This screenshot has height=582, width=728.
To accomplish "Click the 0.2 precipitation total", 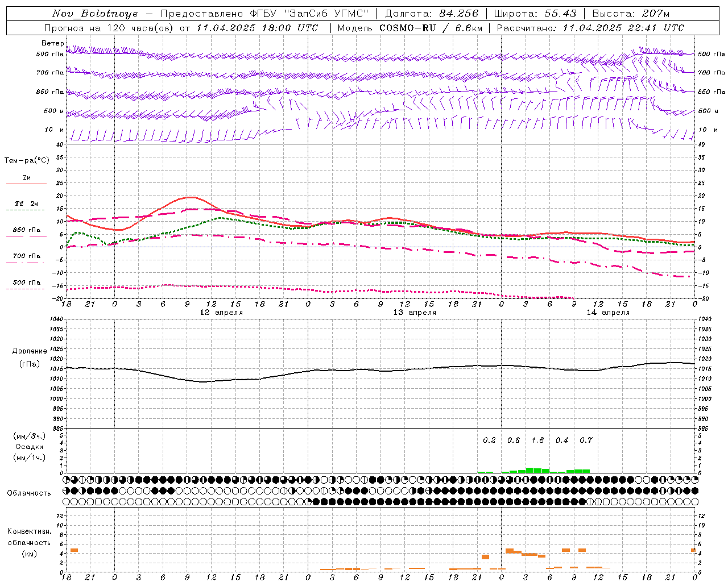I will pos(489,440).
